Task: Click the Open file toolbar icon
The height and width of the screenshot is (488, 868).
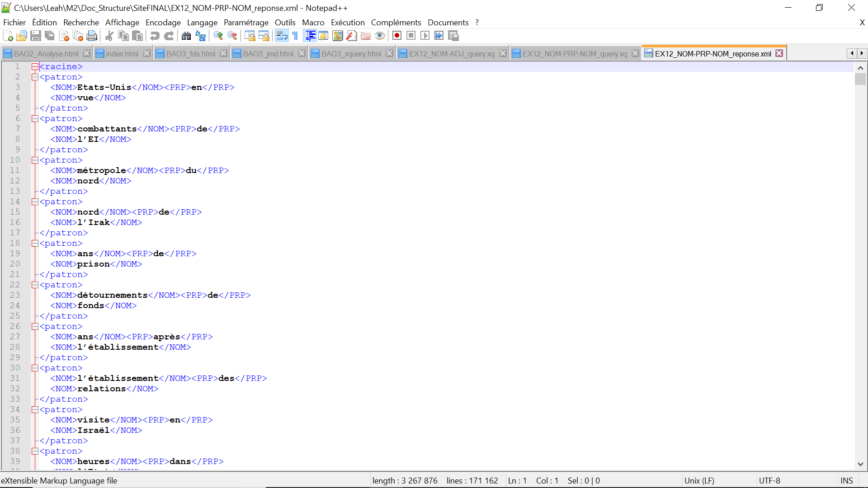Action: click(x=22, y=36)
